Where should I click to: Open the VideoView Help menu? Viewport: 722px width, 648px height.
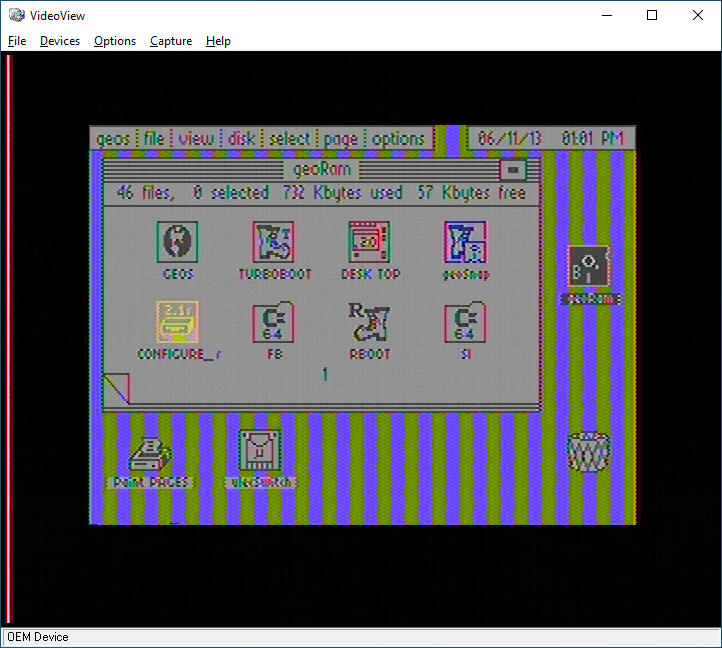point(218,41)
